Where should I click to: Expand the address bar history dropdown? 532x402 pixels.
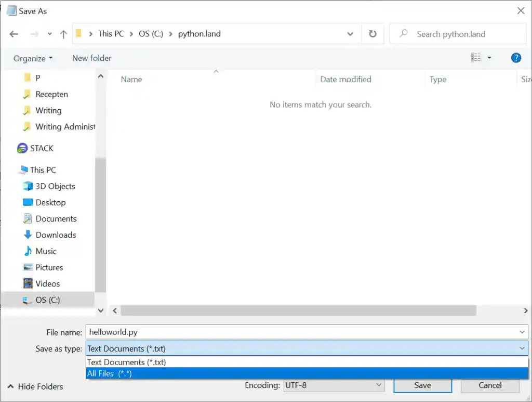click(350, 33)
